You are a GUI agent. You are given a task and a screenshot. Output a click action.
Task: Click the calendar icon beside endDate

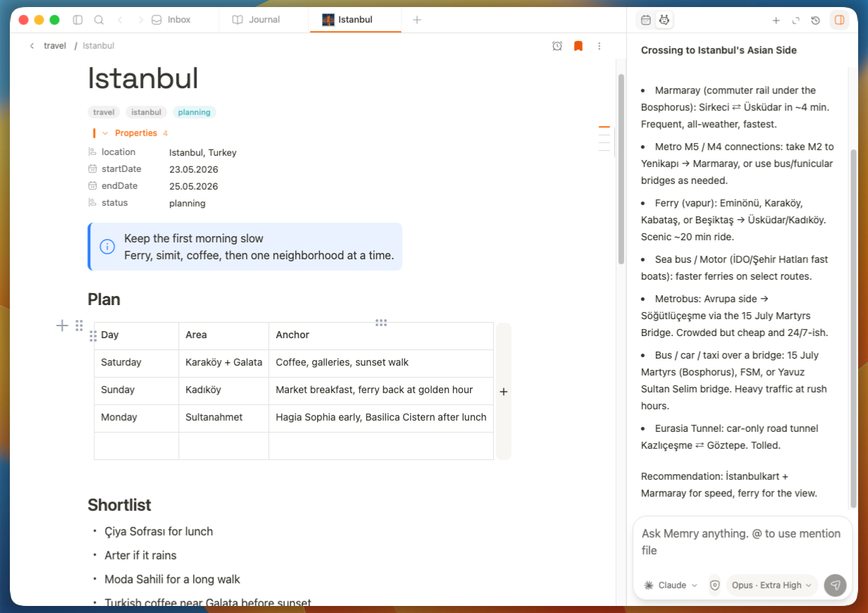point(92,186)
